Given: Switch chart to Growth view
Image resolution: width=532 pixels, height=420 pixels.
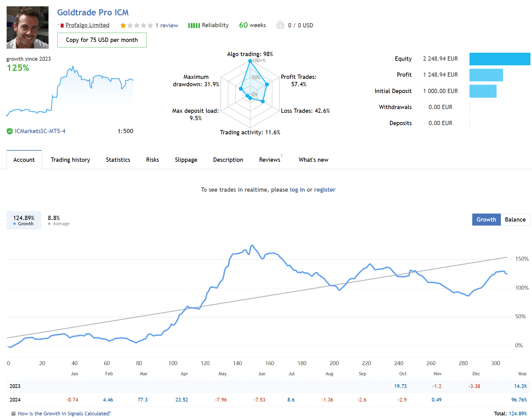Looking at the screenshot, I should click(486, 219).
